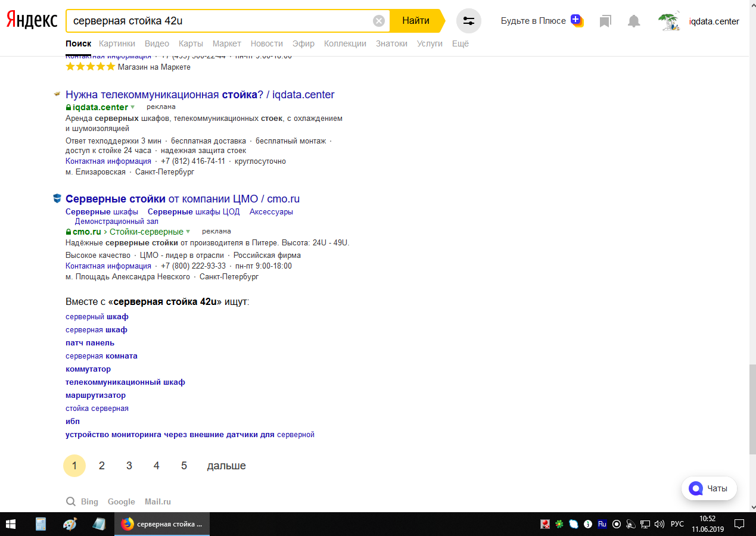Click the cmo.ru shield favicon

pos(57,198)
